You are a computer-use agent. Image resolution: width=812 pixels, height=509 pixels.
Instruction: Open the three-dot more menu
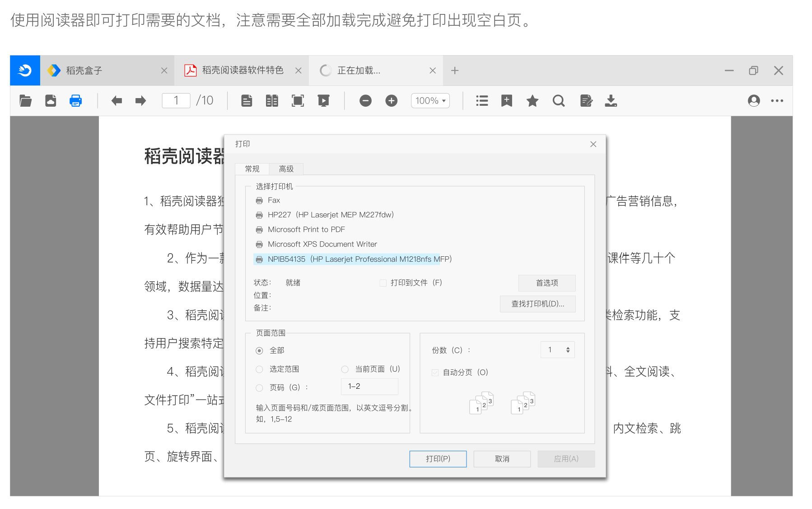(x=777, y=100)
